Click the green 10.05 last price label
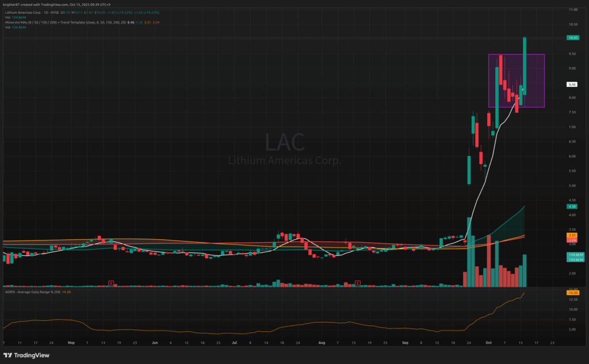The height and width of the screenshot is (364, 589). (x=572, y=38)
